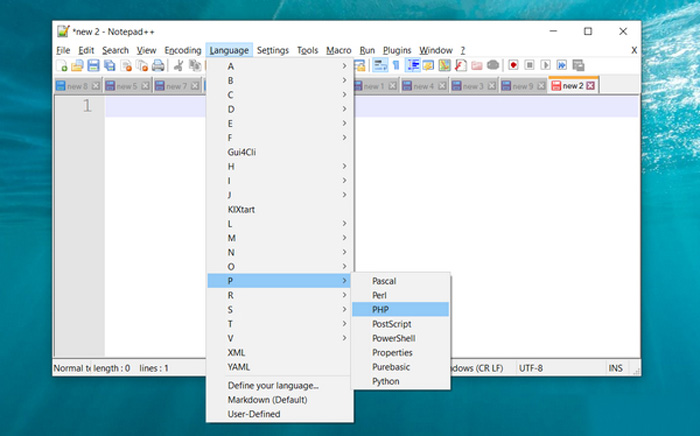
Task: Expand the A language submenu
Action: pyautogui.click(x=280, y=66)
